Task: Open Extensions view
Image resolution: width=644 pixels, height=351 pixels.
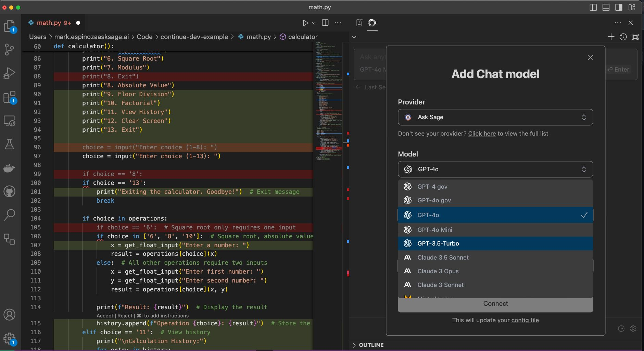Action: [x=10, y=97]
